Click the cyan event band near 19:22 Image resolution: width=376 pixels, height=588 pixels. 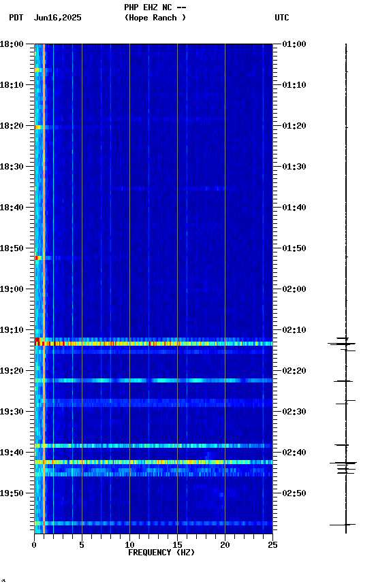[153, 380]
